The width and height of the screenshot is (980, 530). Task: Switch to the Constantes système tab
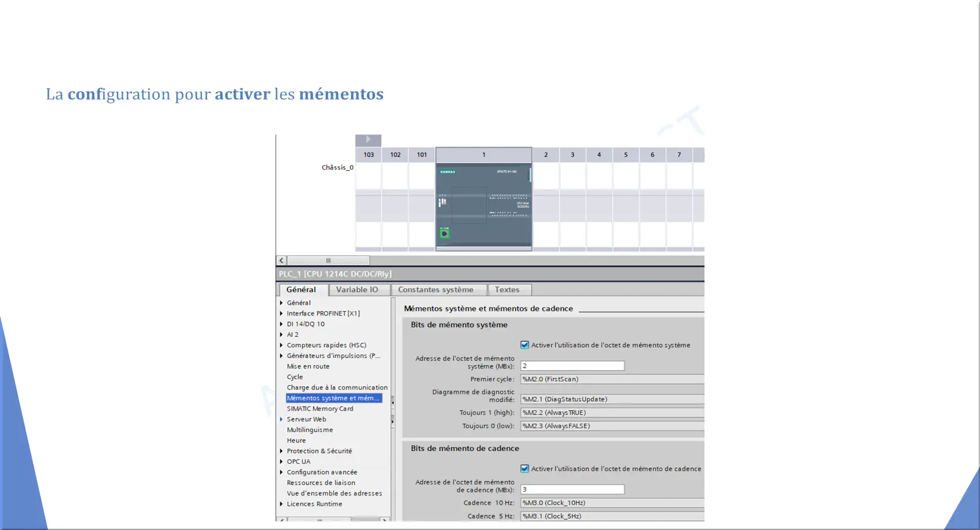coord(438,290)
